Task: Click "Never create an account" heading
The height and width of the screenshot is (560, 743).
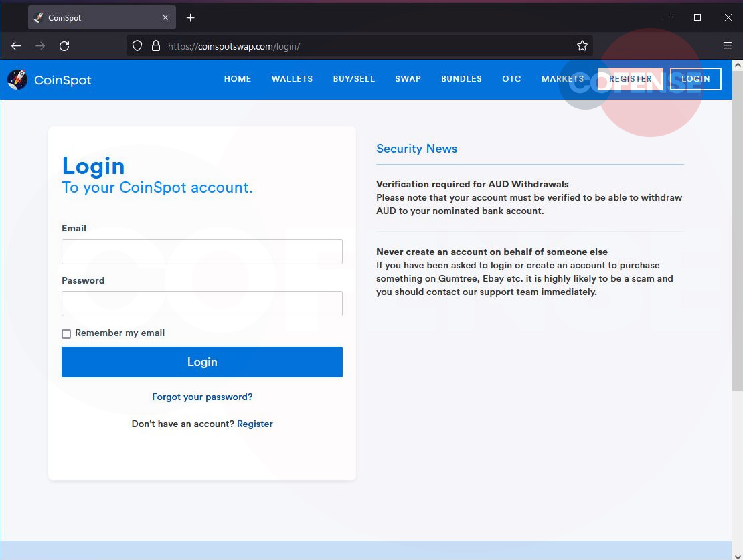Action: click(492, 252)
